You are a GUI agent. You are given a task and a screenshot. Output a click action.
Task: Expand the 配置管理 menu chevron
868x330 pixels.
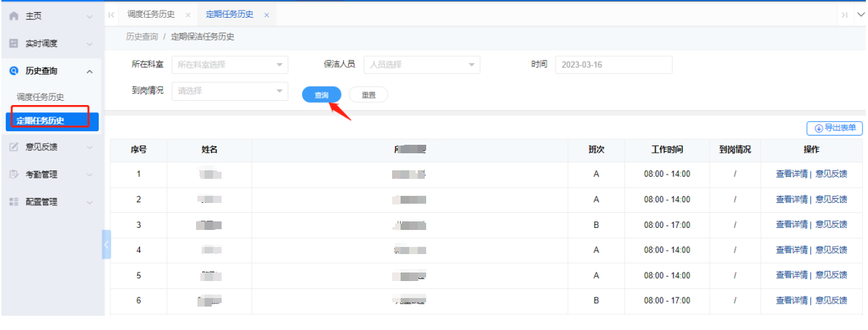click(89, 202)
